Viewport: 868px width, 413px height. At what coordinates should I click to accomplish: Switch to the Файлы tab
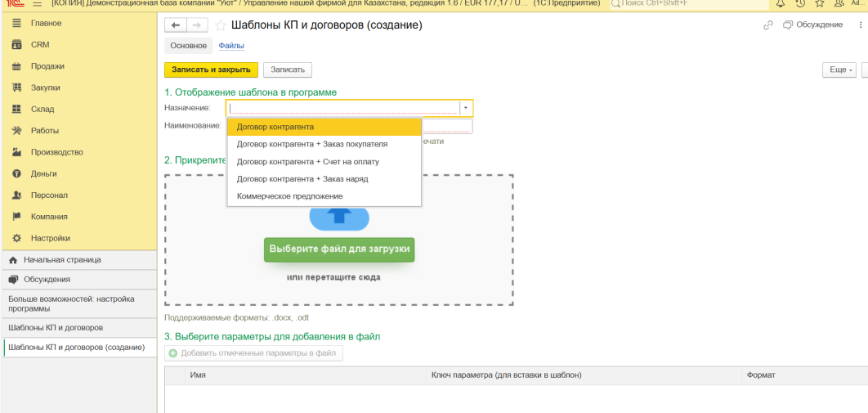231,46
